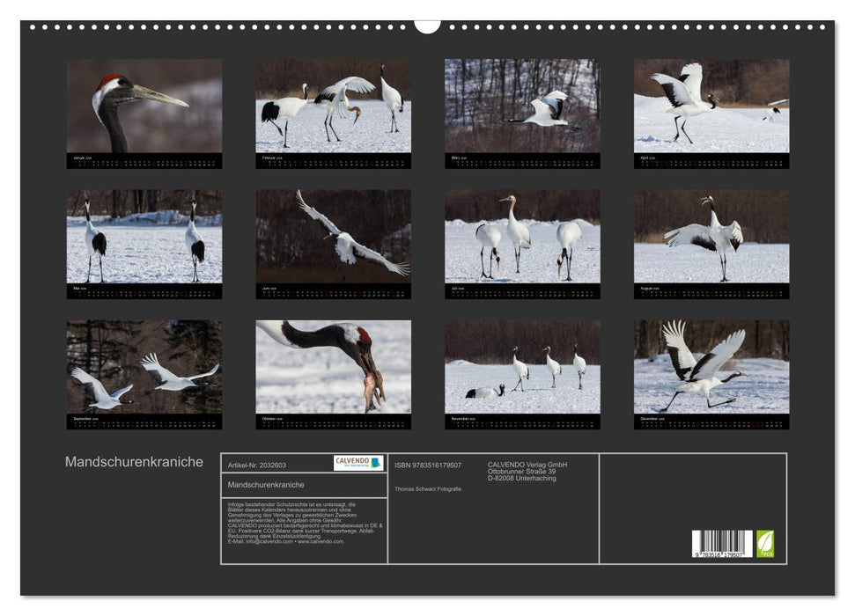Open the Mai photo of two calling cranes
The width and height of the screenshot is (855, 616).
(144, 236)
